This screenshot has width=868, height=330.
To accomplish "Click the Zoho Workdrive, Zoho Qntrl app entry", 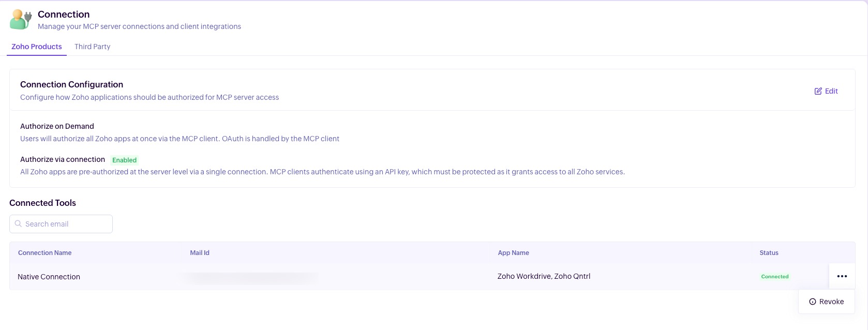I will point(544,276).
